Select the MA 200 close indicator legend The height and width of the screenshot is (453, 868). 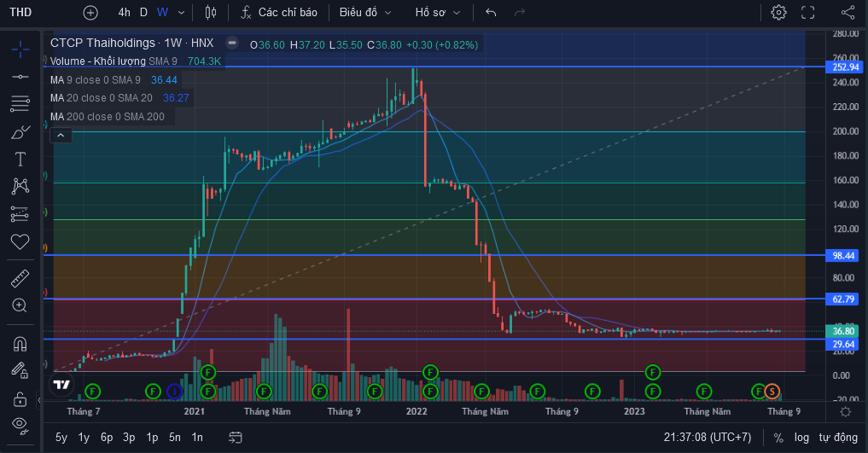point(108,117)
